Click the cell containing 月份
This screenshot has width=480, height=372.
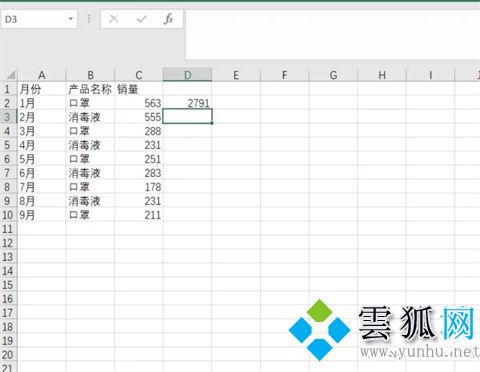pyautogui.click(x=41, y=89)
